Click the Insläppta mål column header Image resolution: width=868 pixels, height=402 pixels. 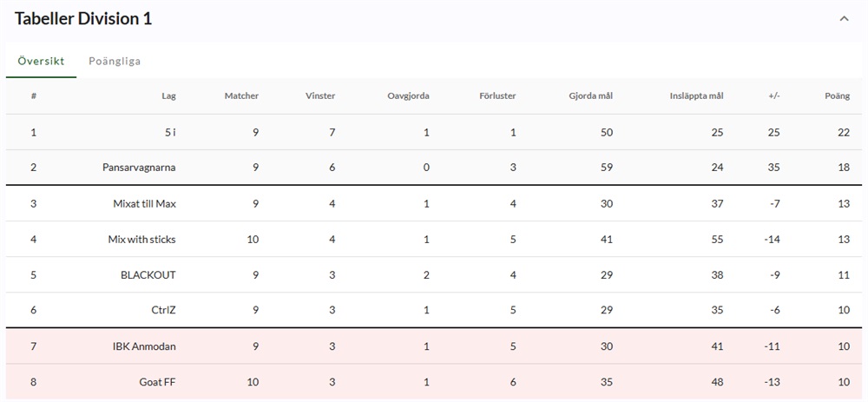click(696, 96)
